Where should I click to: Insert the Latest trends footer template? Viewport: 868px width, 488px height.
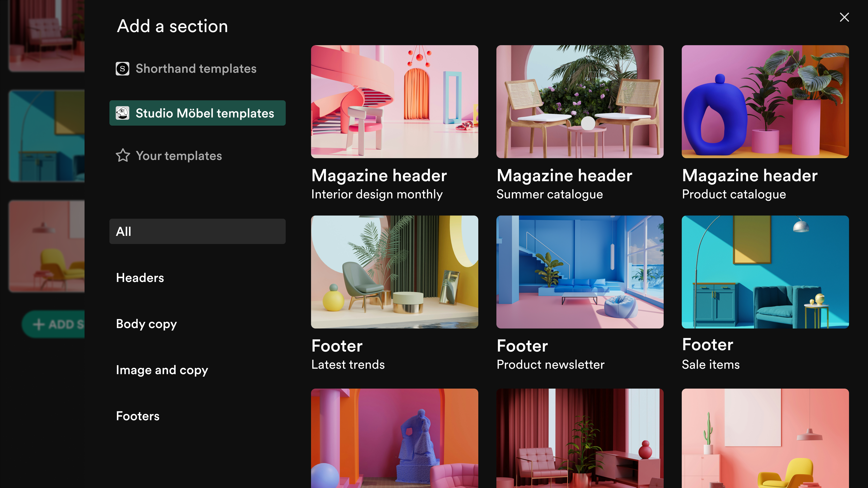point(394,272)
